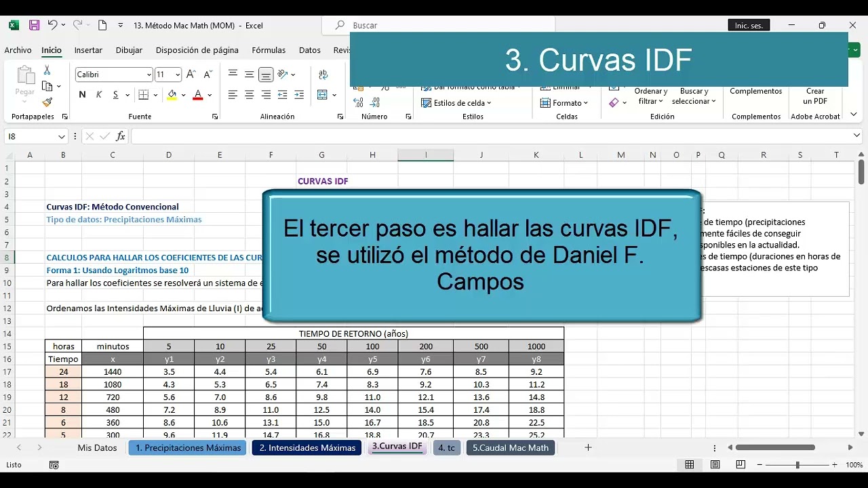Expand the Name Box dropdown
This screenshot has width=868, height=488.
pyautogui.click(x=61, y=136)
